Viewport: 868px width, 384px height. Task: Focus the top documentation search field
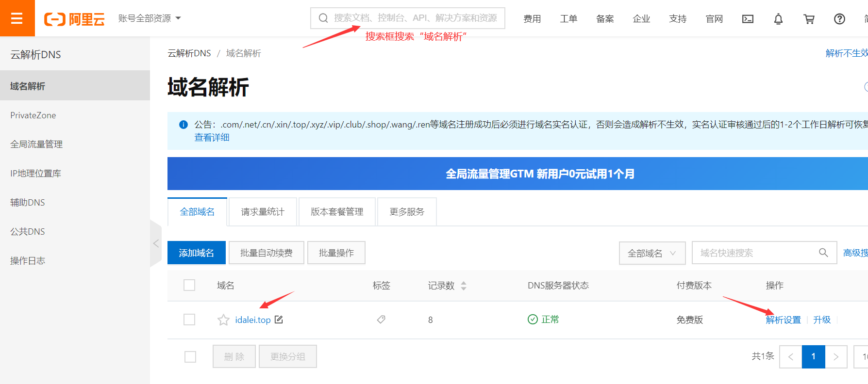pos(408,18)
